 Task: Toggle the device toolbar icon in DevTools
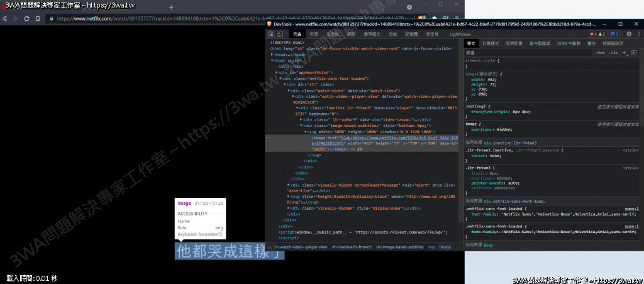click(x=280, y=34)
